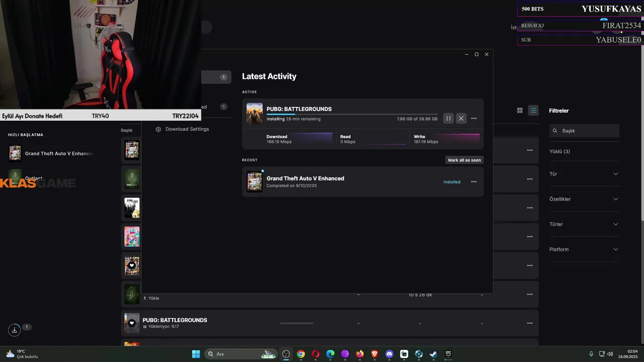Screen dimensions: 644x362
Task: Expand the Türler filter
Action: [x=584, y=224]
